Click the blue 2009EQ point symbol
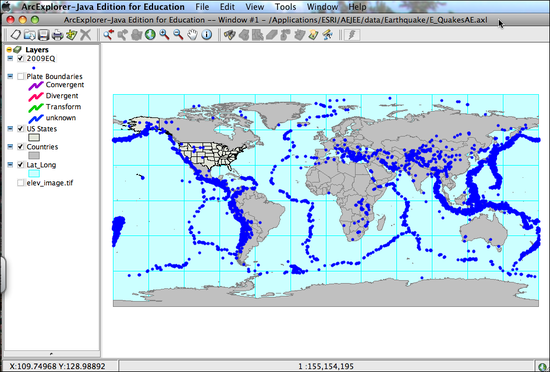550x372 pixels. (34, 68)
